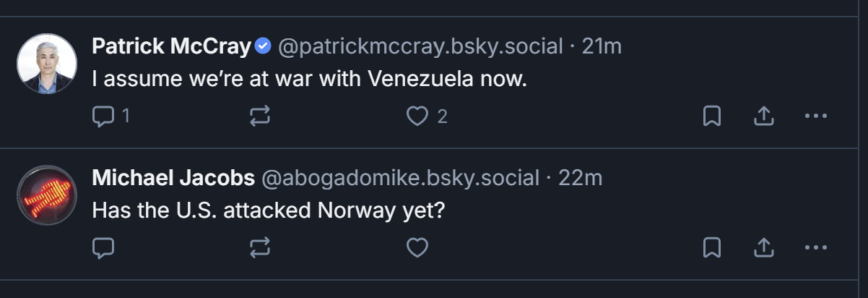Click the Michael Jacobs display name
The height and width of the screenshot is (298, 868).
click(173, 178)
